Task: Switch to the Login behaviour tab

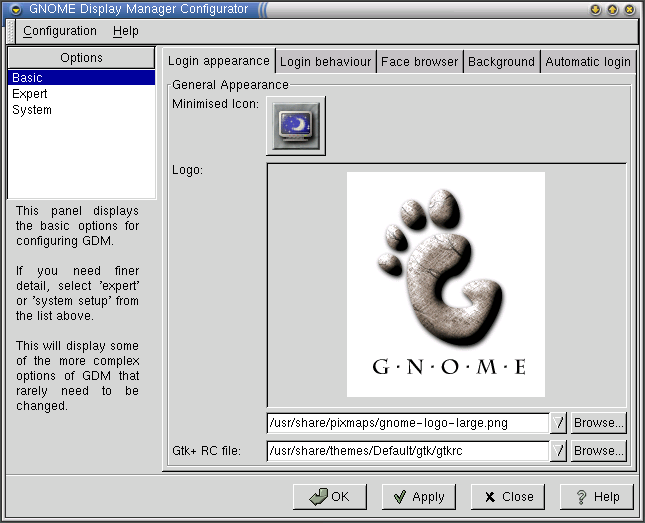Action: click(x=325, y=62)
